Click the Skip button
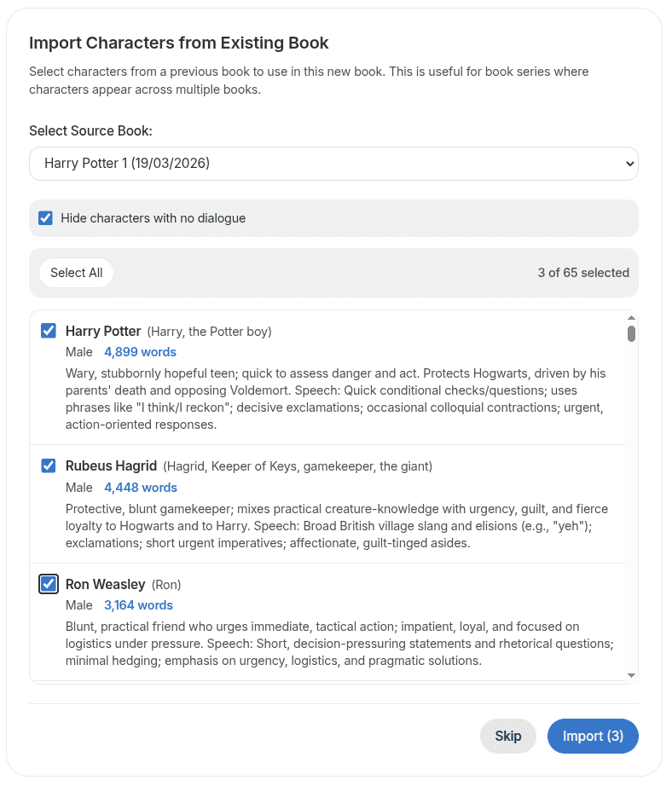 [507, 736]
